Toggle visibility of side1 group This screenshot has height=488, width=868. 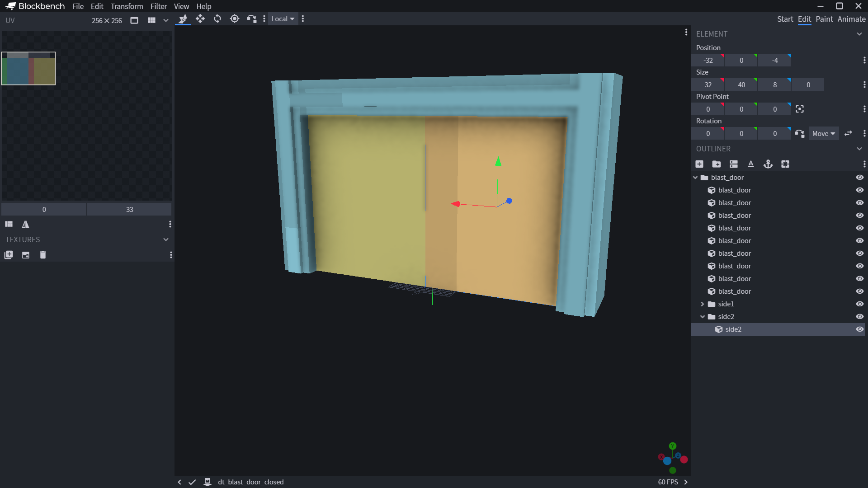click(859, 304)
